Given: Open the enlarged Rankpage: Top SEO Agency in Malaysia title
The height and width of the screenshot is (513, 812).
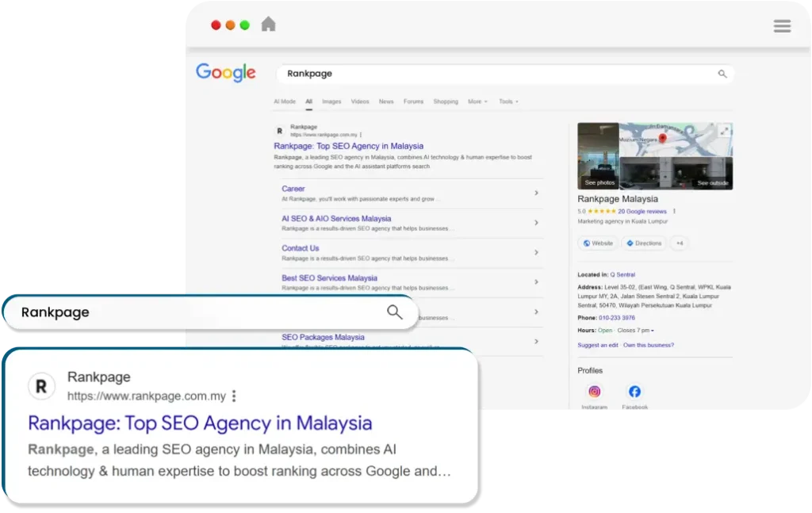Looking at the screenshot, I should pos(200,423).
